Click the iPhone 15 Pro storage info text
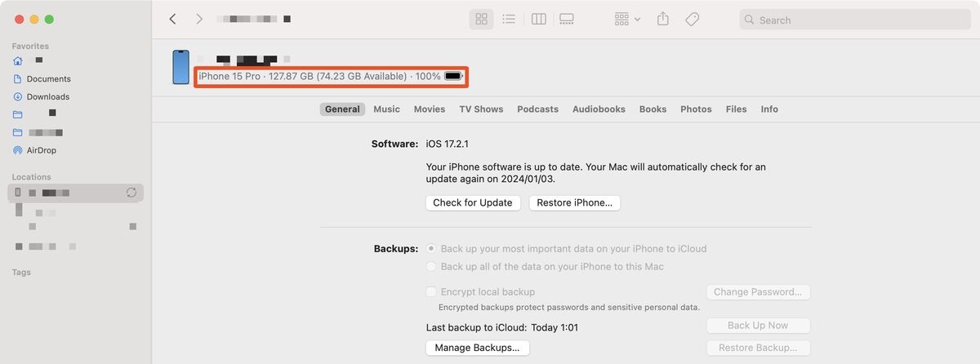 [x=319, y=76]
